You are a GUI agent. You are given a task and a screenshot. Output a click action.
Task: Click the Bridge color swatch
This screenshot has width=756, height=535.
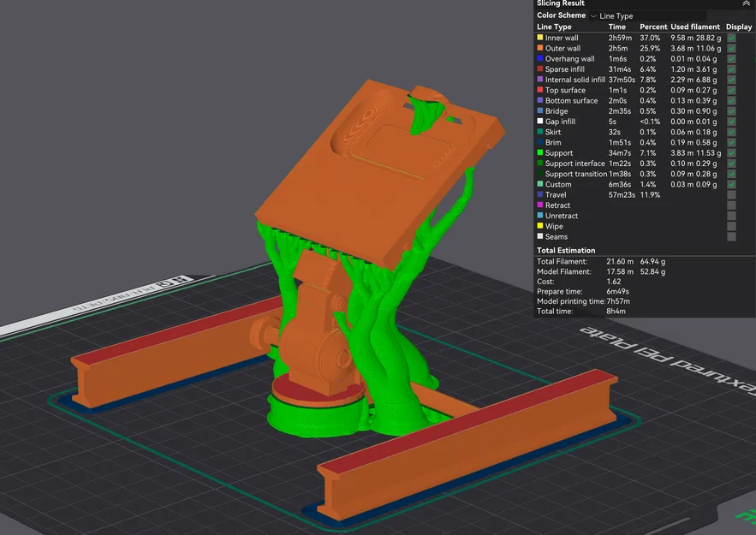click(x=540, y=110)
